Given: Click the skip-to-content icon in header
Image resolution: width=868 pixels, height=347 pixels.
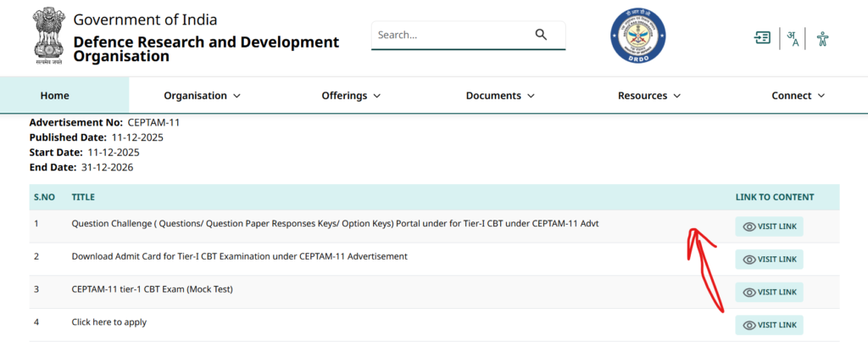Looking at the screenshot, I should (x=762, y=37).
